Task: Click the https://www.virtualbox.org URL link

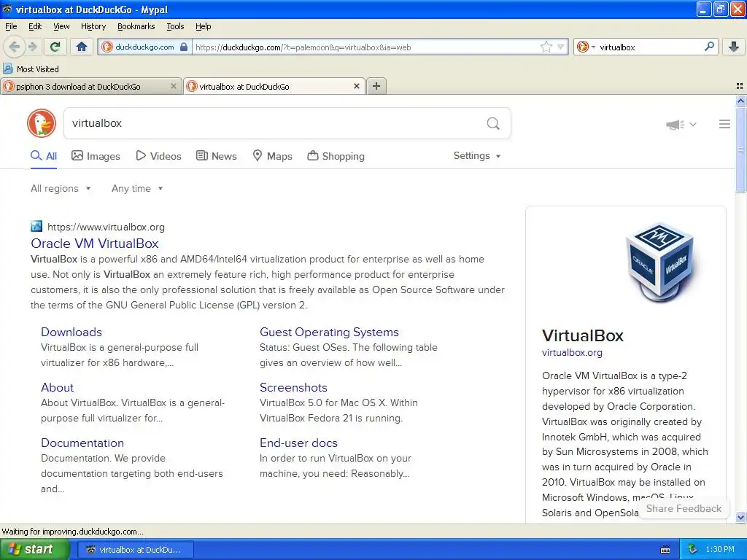Action: [x=106, y=227]
